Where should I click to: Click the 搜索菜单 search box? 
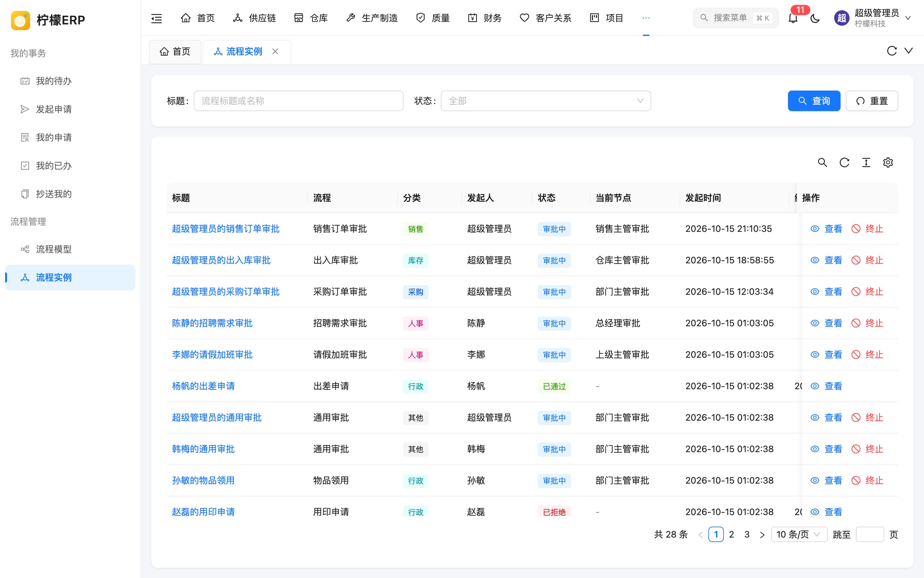tap(735, 18)
